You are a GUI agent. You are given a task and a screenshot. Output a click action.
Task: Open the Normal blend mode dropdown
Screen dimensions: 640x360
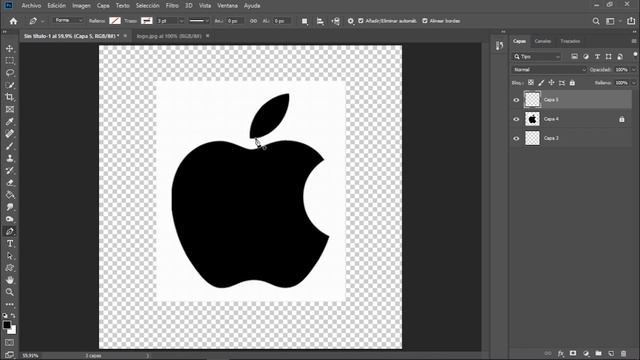(x=549, y=70)
